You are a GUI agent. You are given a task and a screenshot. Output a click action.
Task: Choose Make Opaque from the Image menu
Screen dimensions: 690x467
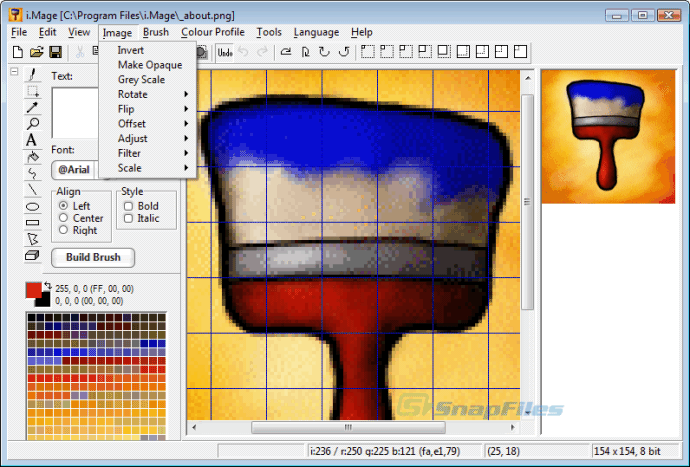click(x=147, y=65)
